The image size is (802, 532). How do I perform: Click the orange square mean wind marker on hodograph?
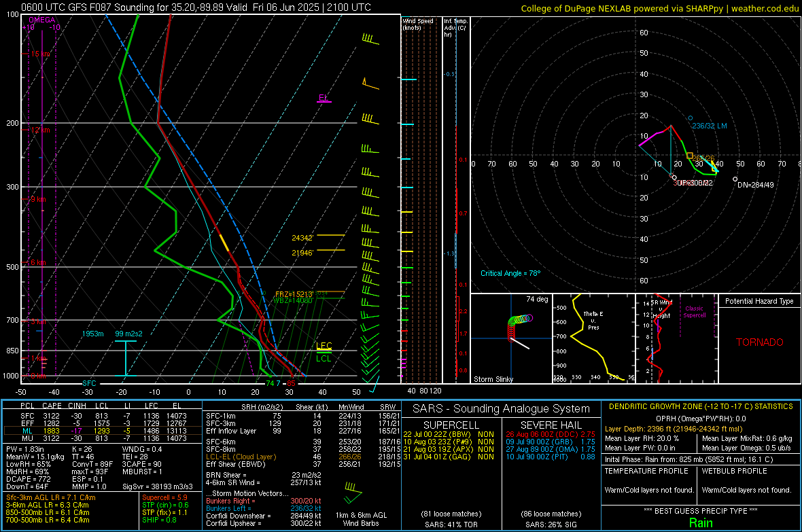coord(690,156)
